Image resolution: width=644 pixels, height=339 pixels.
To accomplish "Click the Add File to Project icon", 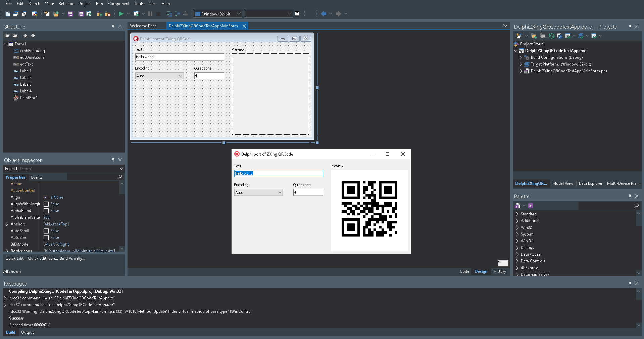I will tap(99, 14).
